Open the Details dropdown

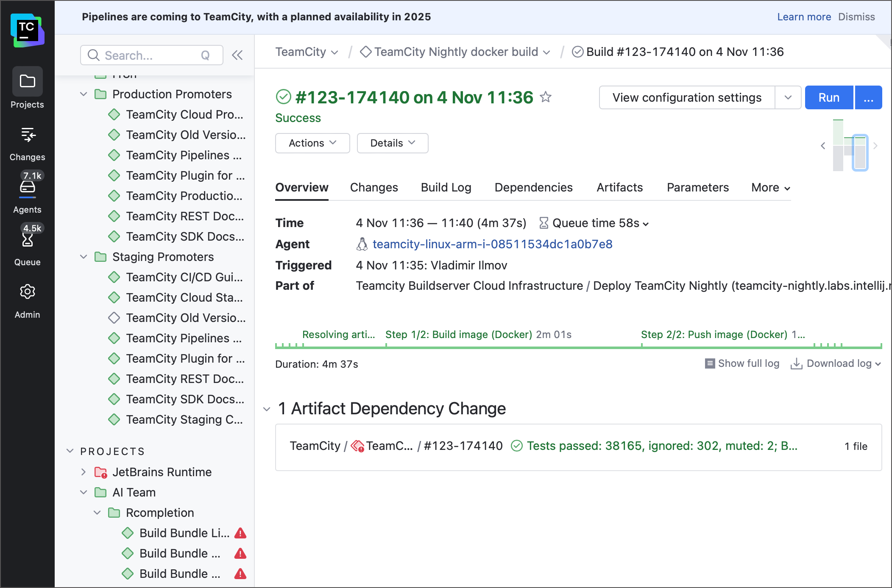[392, 143]
